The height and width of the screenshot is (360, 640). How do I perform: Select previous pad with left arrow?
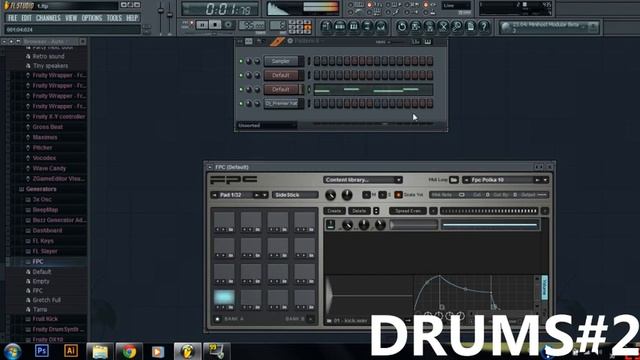point(214,195)
